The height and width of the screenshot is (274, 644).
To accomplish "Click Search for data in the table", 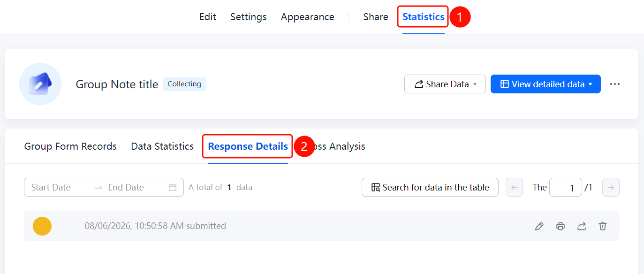I will [430, 187].
